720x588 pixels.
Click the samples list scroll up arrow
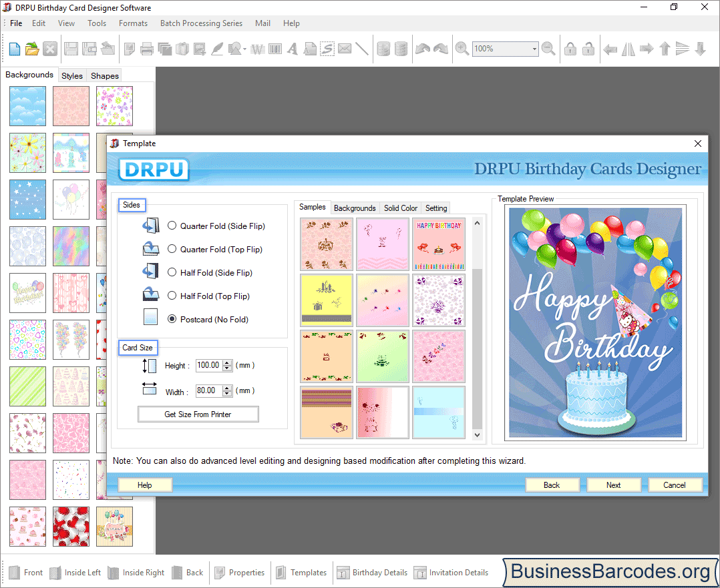[x=477, y=223]
